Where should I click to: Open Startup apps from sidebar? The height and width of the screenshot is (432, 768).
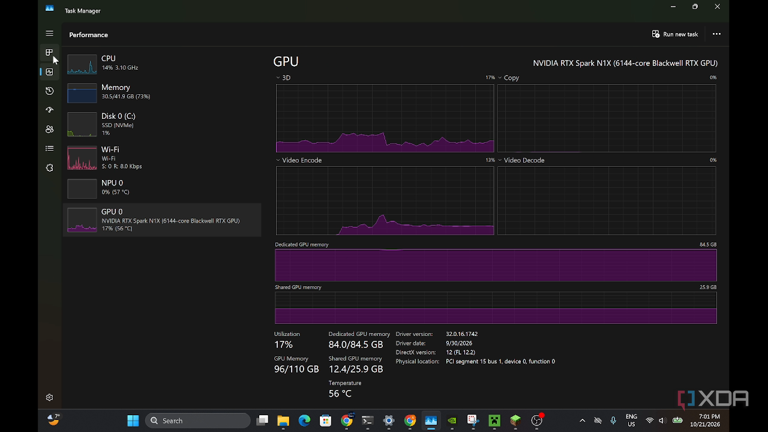pos(49,110)
